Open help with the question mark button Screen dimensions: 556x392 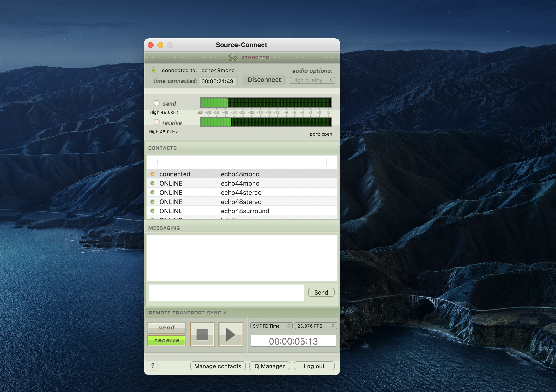point(153,365)
